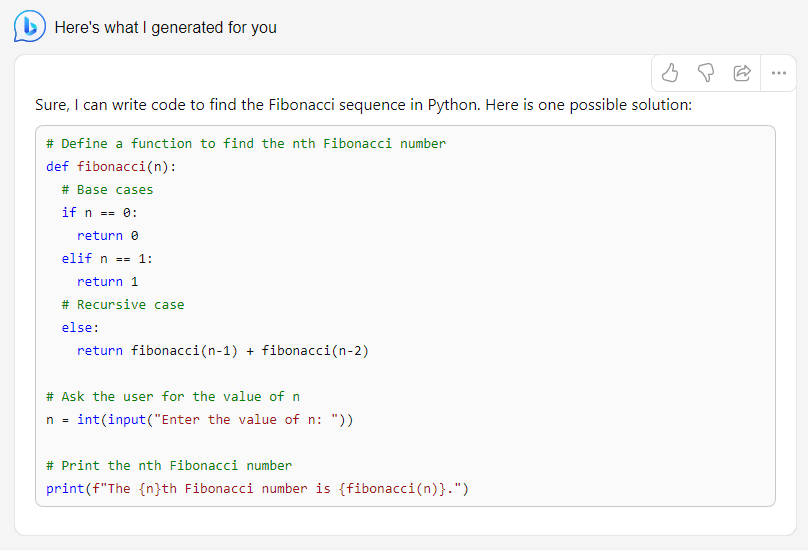Click the "def fibonacci(n):" line
This screenshot has height=551, width=808.
tap(117, 167)
